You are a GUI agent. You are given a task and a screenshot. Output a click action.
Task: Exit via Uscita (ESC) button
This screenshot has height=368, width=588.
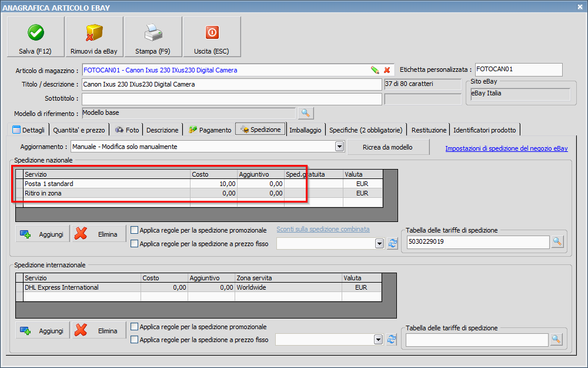(212, 37)
